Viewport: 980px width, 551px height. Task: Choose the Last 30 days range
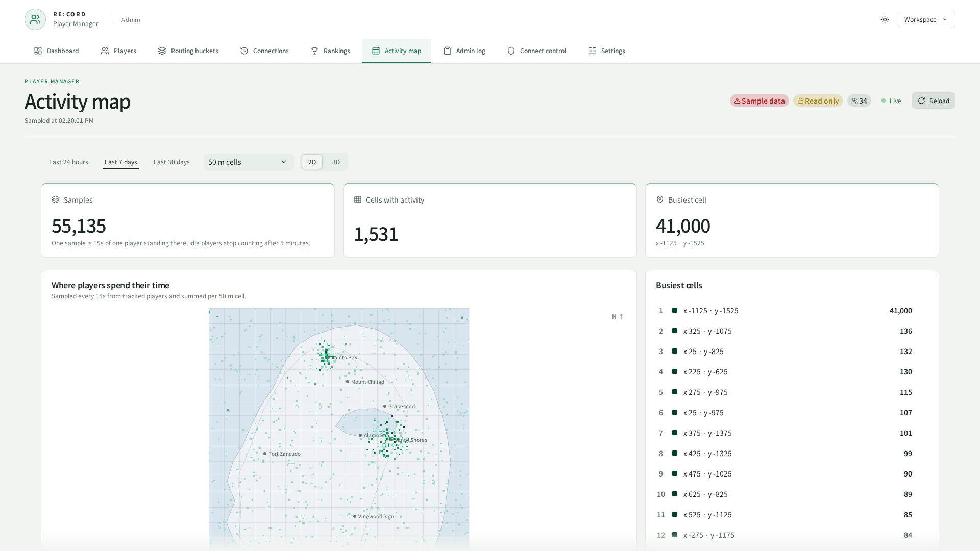(171, 162)
